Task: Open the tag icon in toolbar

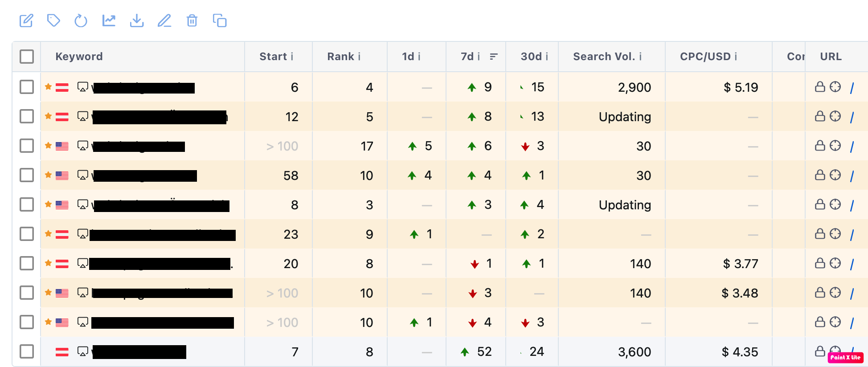Action: point(53,20)
